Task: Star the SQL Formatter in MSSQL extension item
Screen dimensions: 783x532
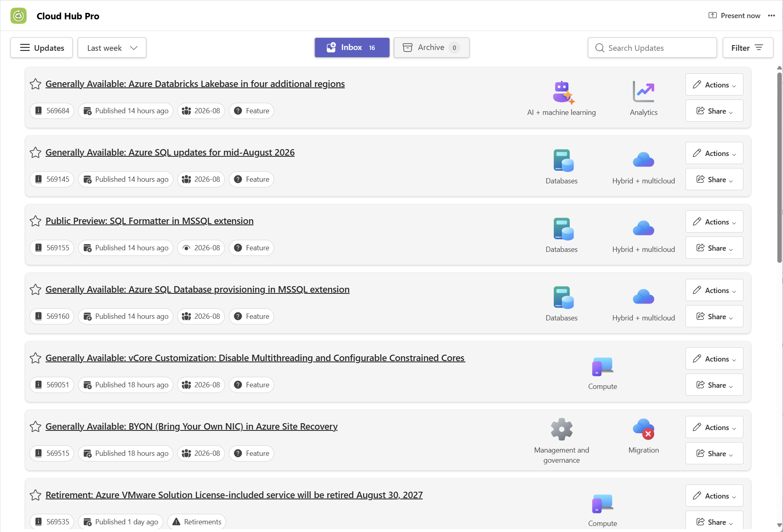Action: (35, 221)
